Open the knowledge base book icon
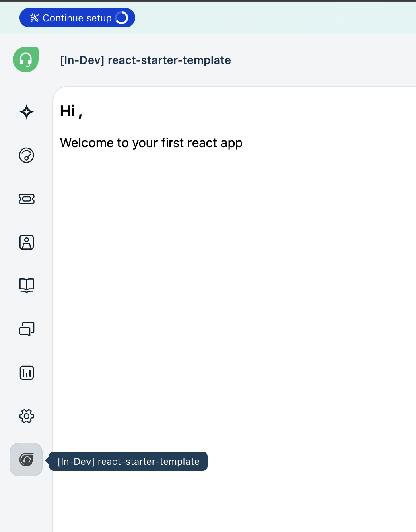The image size is (416, 532). click(26, 286)
